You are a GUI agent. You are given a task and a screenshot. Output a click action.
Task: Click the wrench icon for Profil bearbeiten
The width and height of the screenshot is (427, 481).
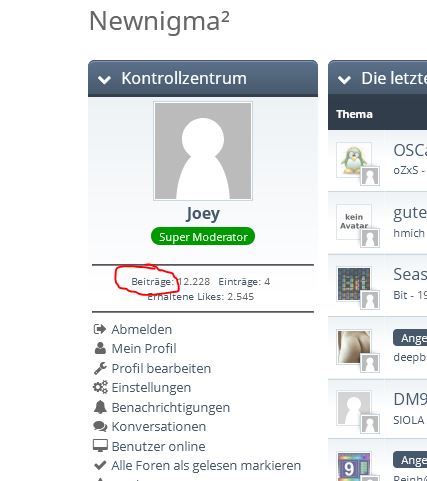pos(100,368)
